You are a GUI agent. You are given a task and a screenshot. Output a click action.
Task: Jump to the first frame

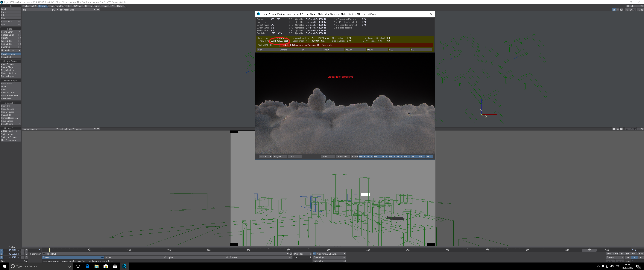click(609, 254)
